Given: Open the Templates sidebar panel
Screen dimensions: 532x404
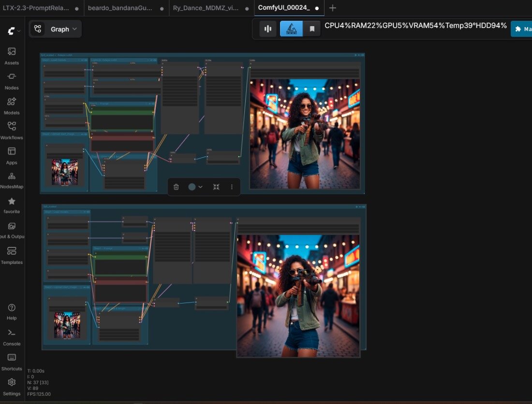Looking at the screenshot, I should 12,256.
